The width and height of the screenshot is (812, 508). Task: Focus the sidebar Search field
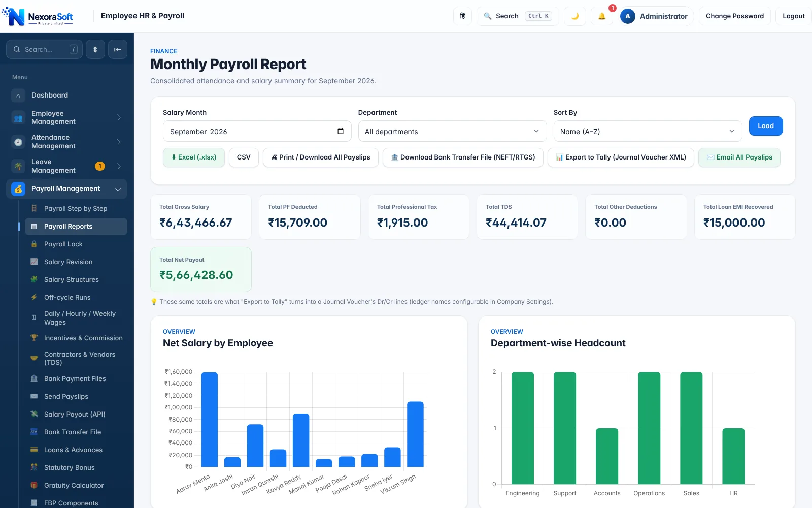point(45,49)
